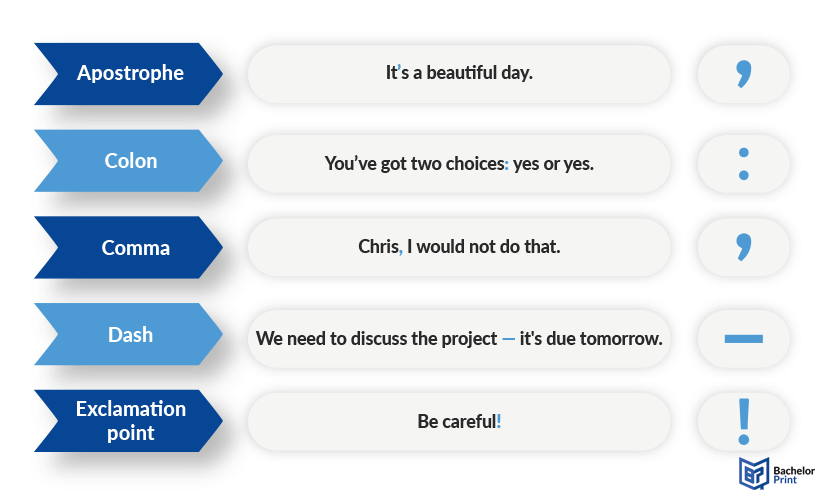Click the large colon symbol icon
Image resolution: width=825 pixels, height=500 pixels.
743,164
